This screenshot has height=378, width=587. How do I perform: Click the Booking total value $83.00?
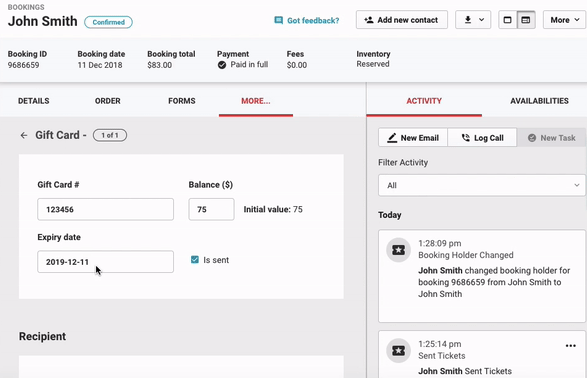click(159, 65)
